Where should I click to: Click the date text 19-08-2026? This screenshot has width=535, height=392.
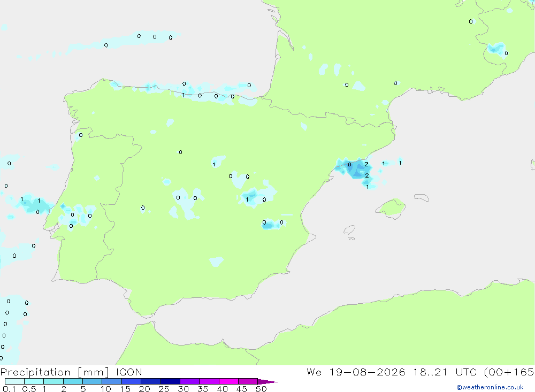coord(367,372)
